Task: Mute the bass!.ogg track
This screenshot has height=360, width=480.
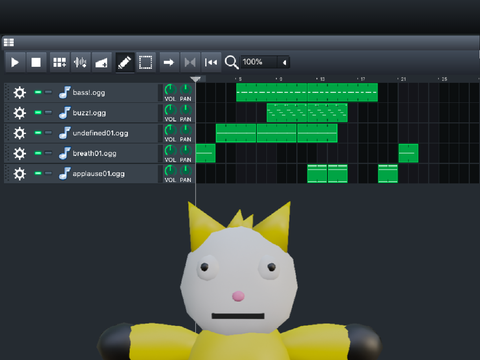Action: tap(38, 92)
